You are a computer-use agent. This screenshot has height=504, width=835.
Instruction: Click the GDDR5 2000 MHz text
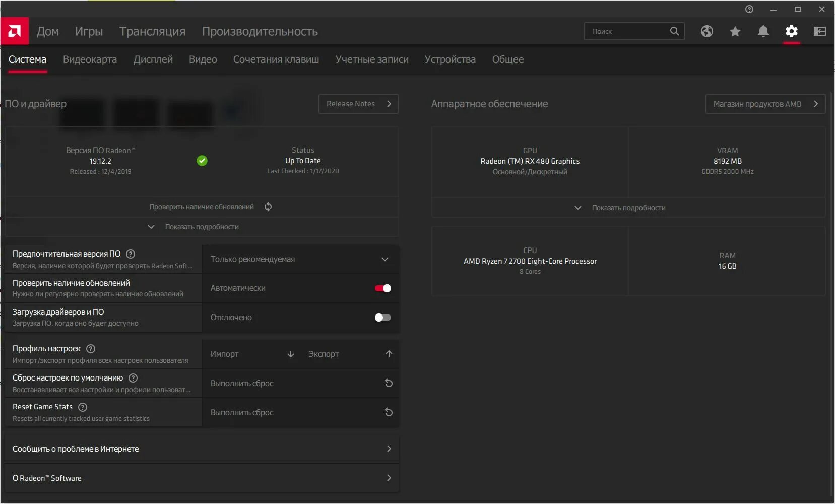(728, 172)
